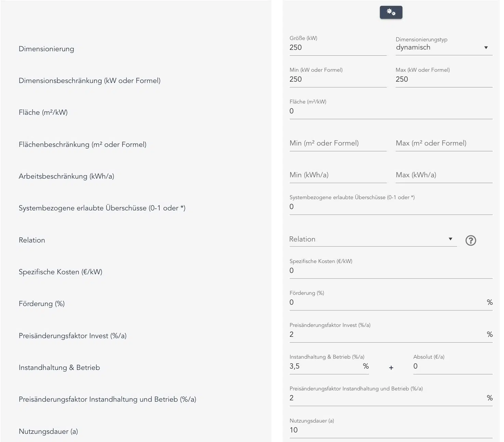Image resolution: width=504 pixels, height=442 pixels.
Task: Click the Förderung (%) input field
Action: coord(386,302)
